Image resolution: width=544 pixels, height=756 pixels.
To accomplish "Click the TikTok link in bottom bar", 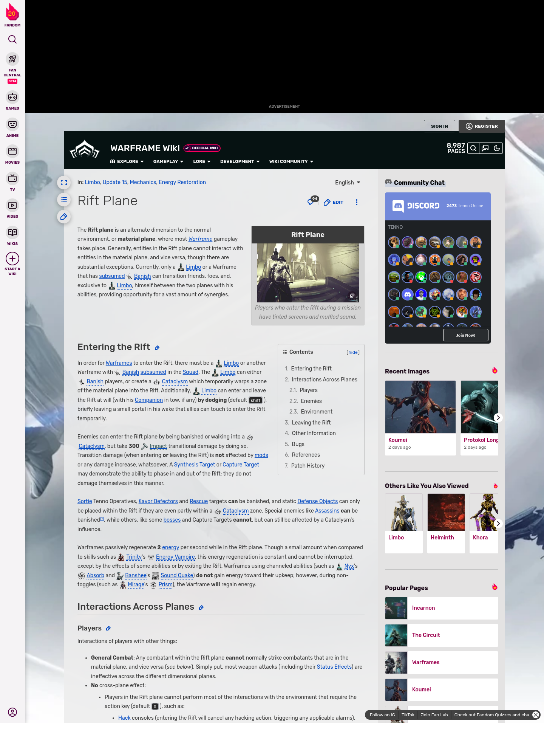I will (408, 715).
